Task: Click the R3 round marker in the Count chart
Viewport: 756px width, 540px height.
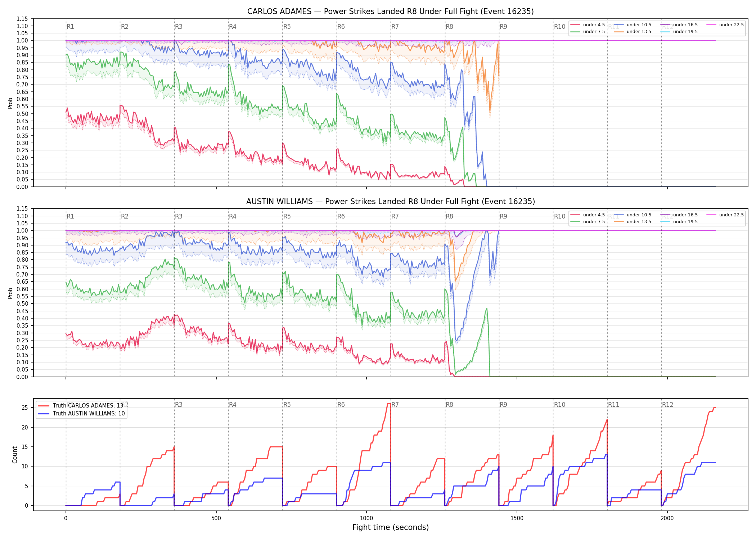Action: click(179, 405)
